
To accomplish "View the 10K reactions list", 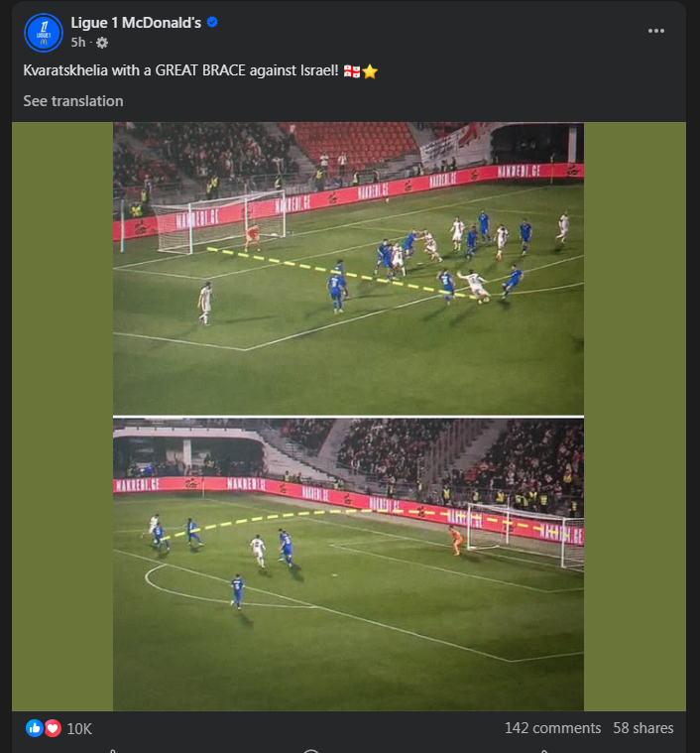I will pos(79,729).
